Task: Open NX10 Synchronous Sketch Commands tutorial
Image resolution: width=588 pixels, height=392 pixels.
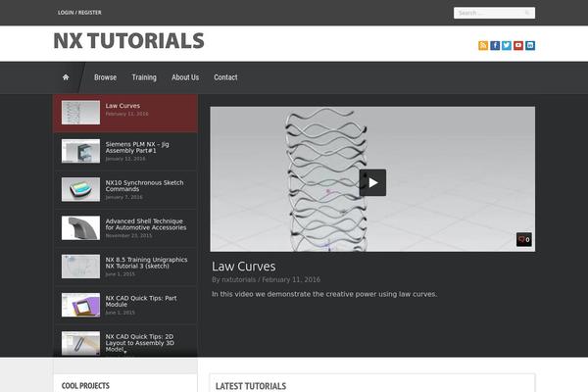Action: coord(125,189)
